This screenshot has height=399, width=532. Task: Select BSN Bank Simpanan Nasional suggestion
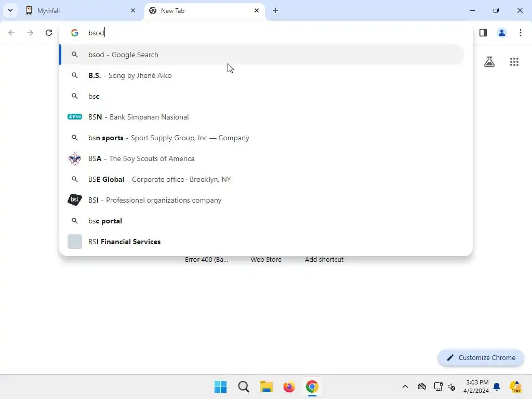(262, 117)
